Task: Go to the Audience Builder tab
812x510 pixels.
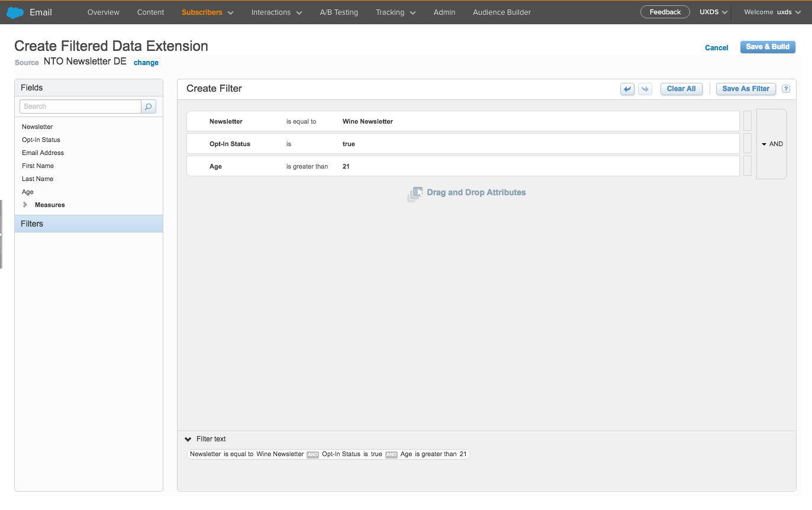Action: tap(501, 12)
